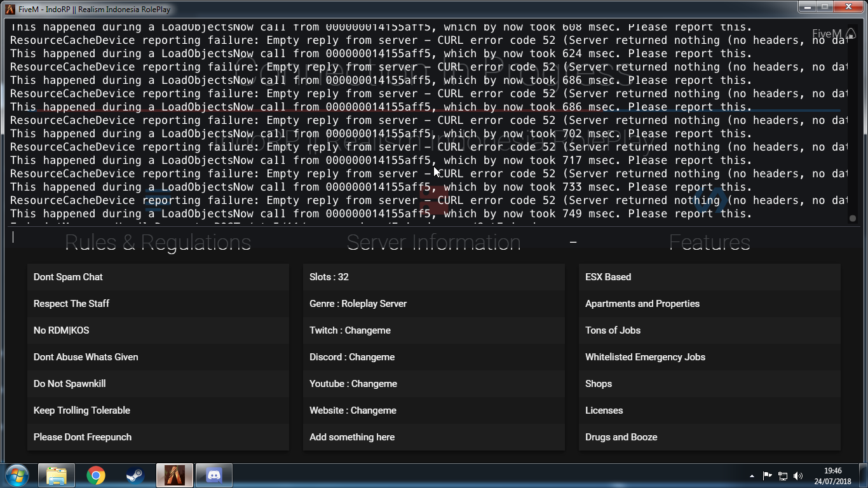The image size is (868, 488).
Task: Open Discord from the taskbar
Action: (x=214, y=475)
